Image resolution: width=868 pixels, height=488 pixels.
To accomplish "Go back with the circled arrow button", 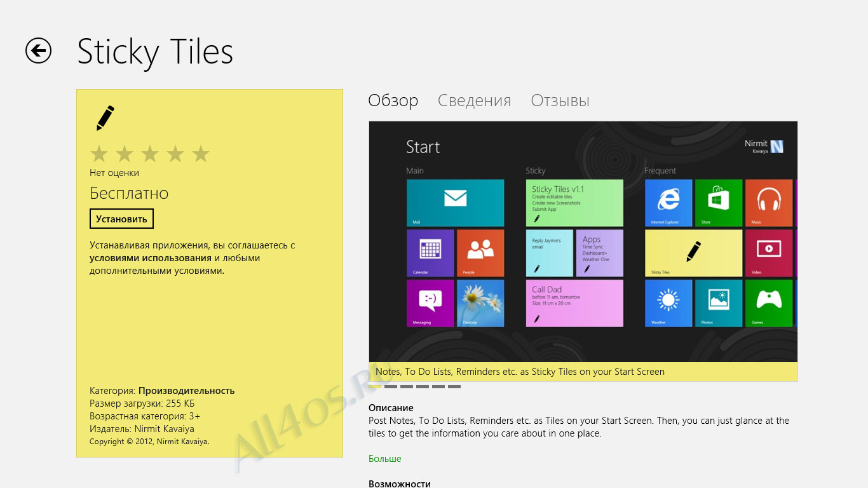I will [38, 51].
